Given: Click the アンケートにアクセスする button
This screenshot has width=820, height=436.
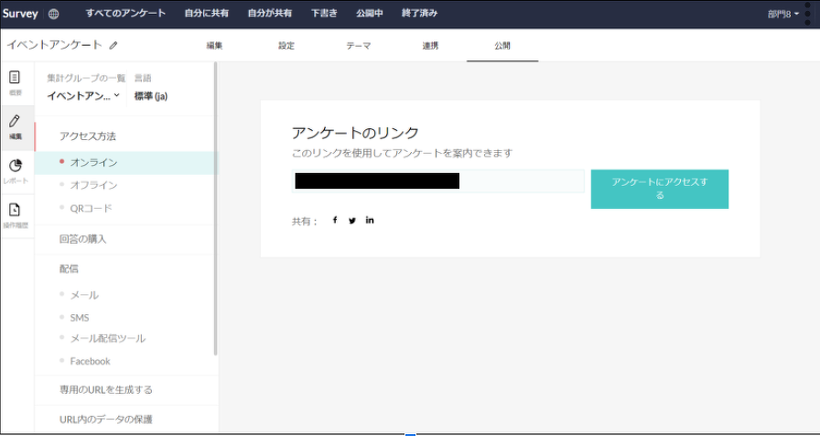Looking at the screenshot, I should coord(659,189).
